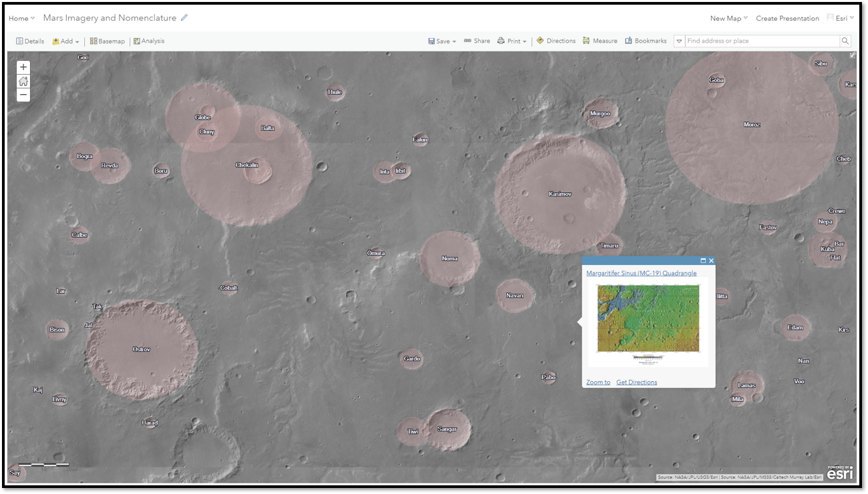Click the Find address or place field
Image resolution: width=868 pixels, height=494 pixels.
762,41
